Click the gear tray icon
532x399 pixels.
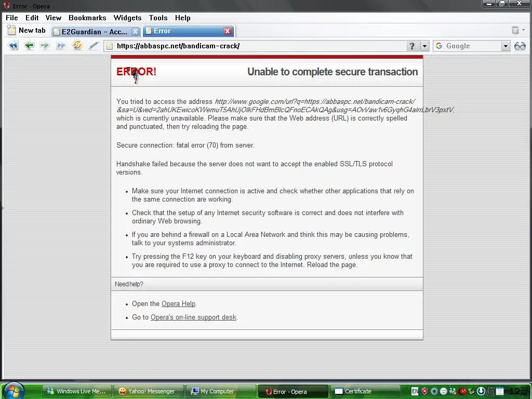pos(434,391)
